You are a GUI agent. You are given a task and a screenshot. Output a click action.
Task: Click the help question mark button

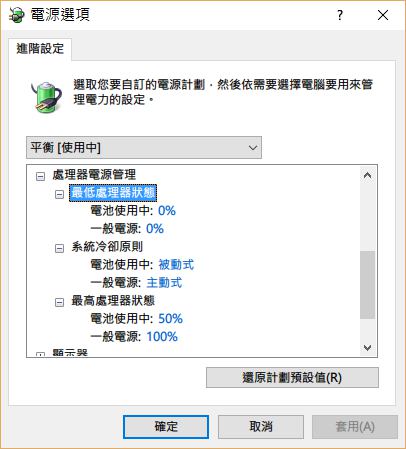pyautogui.click(x=340, y=15)
